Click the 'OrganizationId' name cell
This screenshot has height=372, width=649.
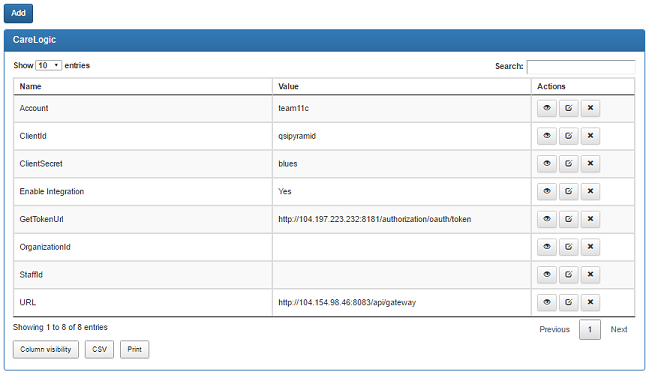point(143,247)
